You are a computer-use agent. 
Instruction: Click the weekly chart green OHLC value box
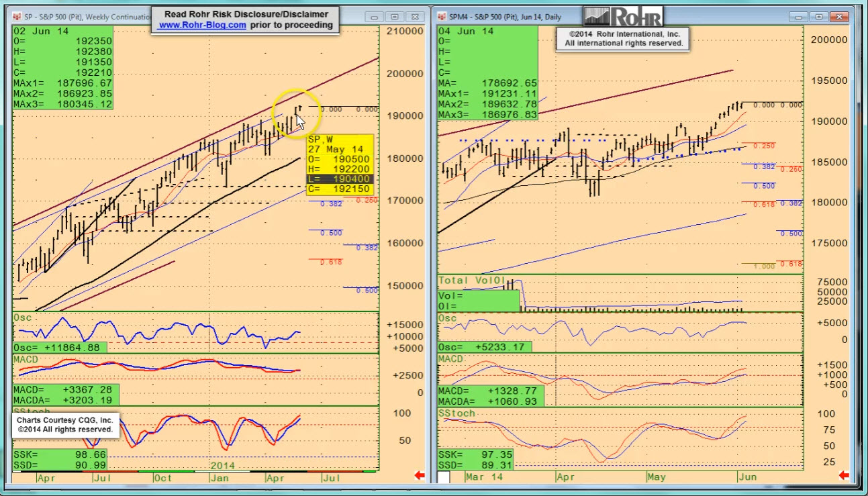coord(62,67)
